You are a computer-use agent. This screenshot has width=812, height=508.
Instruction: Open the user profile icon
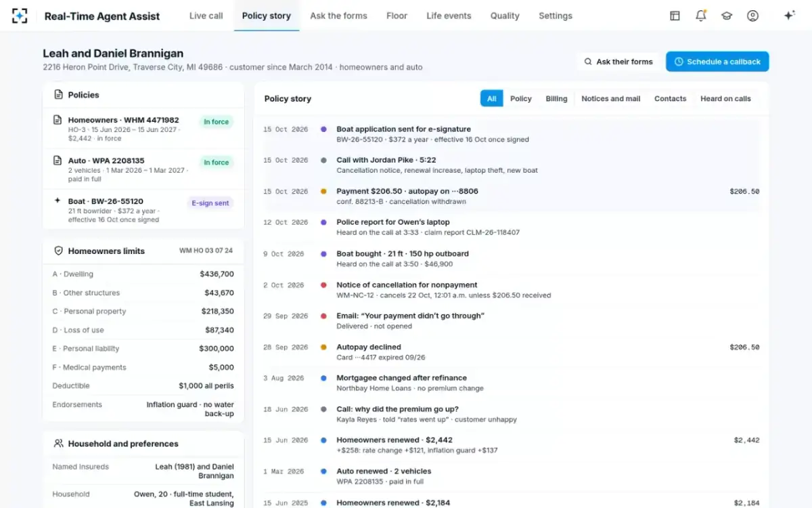pos(752,16)
